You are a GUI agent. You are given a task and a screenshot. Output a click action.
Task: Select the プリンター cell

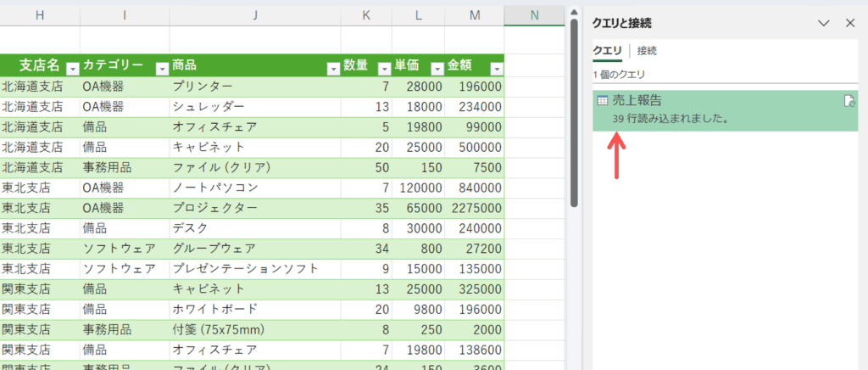click(254, 87)
